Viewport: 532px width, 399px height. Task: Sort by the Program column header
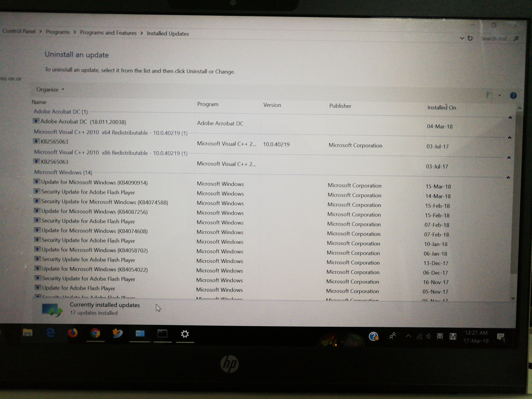pyautogui.click(x=208, y=104)
